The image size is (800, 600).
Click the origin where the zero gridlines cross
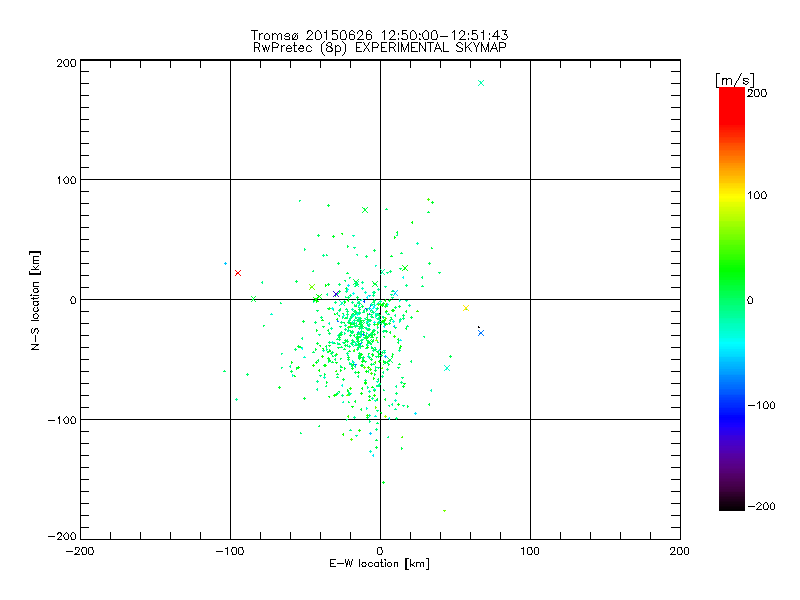coord(380,299)
